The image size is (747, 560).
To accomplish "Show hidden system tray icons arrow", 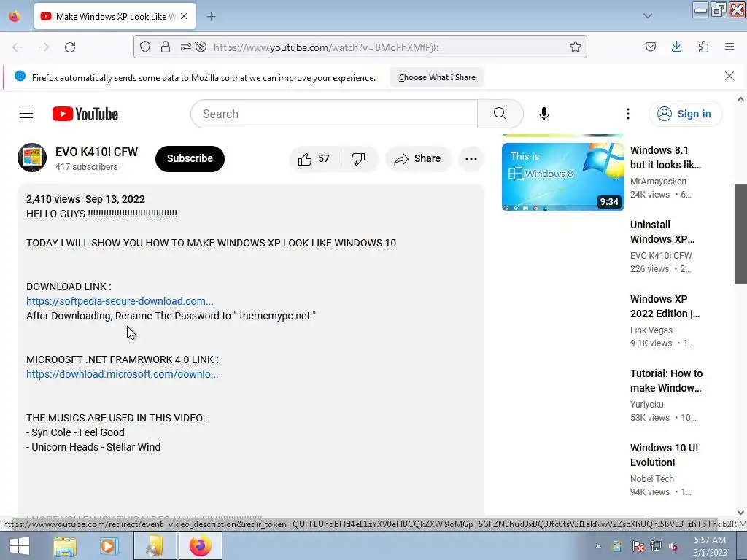I will (x=598, y=546).
